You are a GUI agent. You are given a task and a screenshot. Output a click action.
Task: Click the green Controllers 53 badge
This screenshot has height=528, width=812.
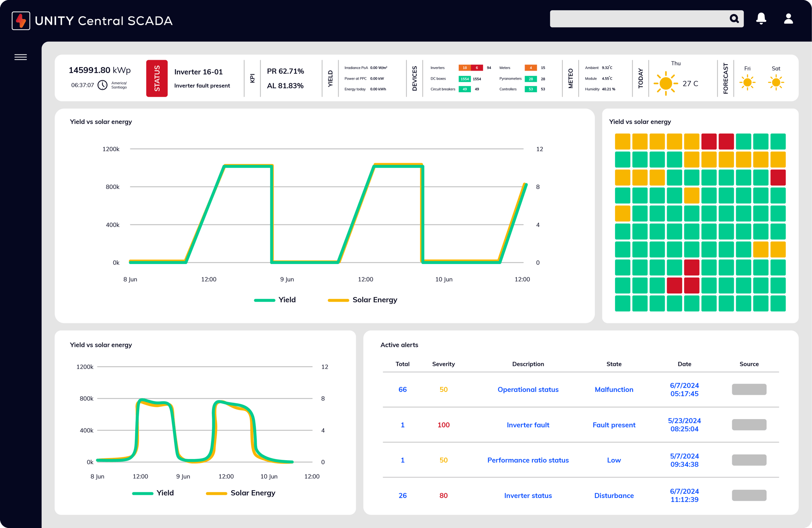[x=531, y=89]
